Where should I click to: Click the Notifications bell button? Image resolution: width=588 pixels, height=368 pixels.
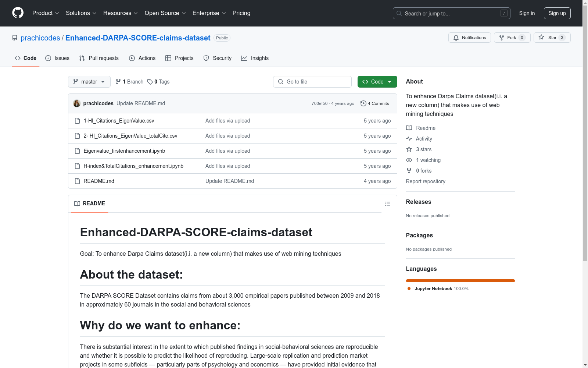pos(469,38)
